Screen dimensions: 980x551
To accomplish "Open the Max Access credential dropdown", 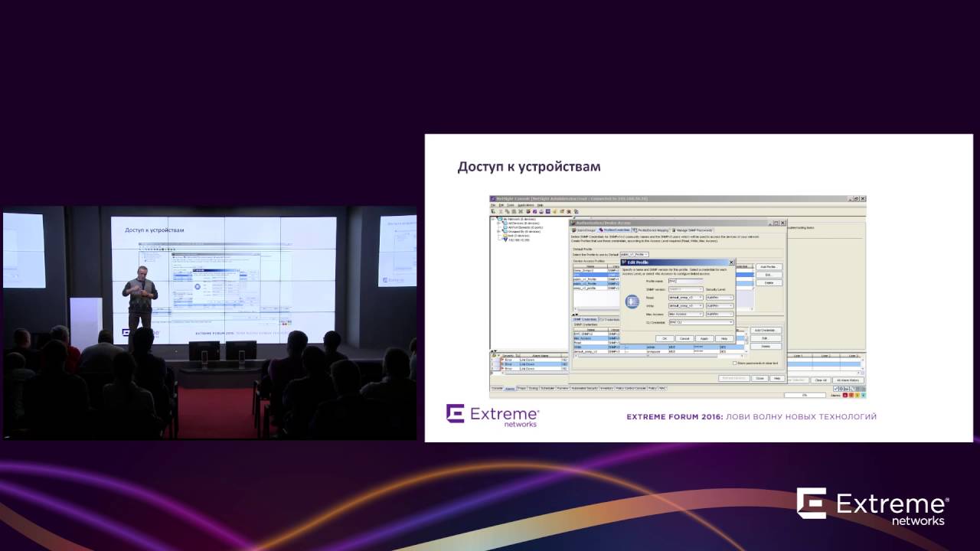I will pyautogui.click(x=685, y=314).
